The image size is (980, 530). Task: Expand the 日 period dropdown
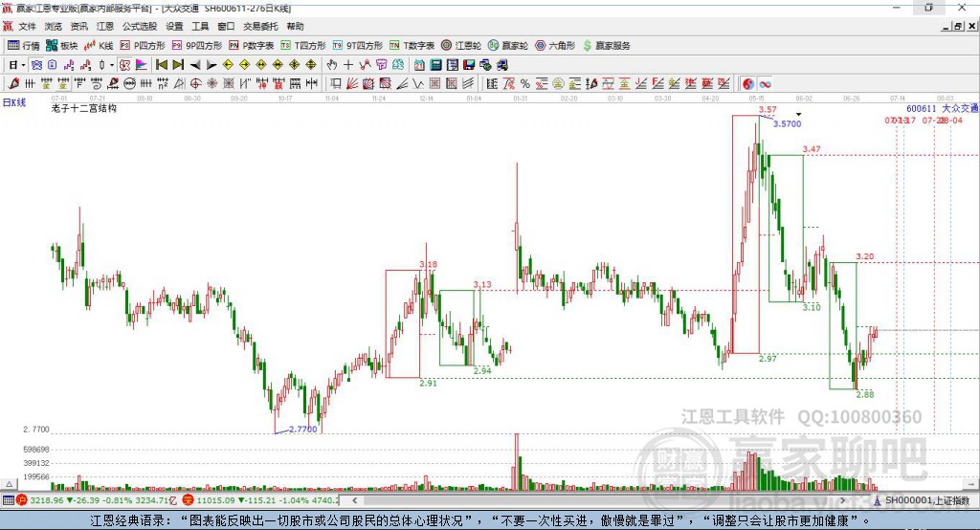coord(23,65)
